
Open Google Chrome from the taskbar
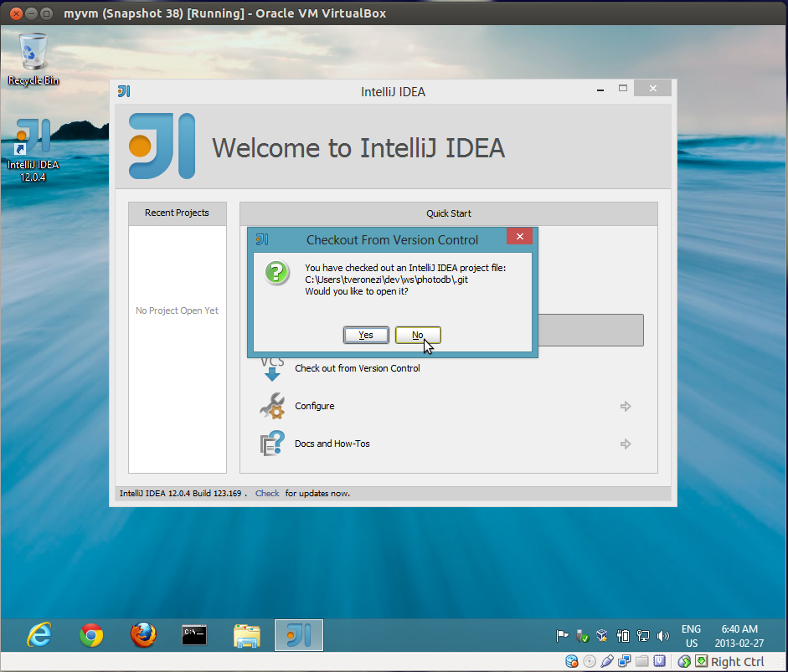point(91,635)
